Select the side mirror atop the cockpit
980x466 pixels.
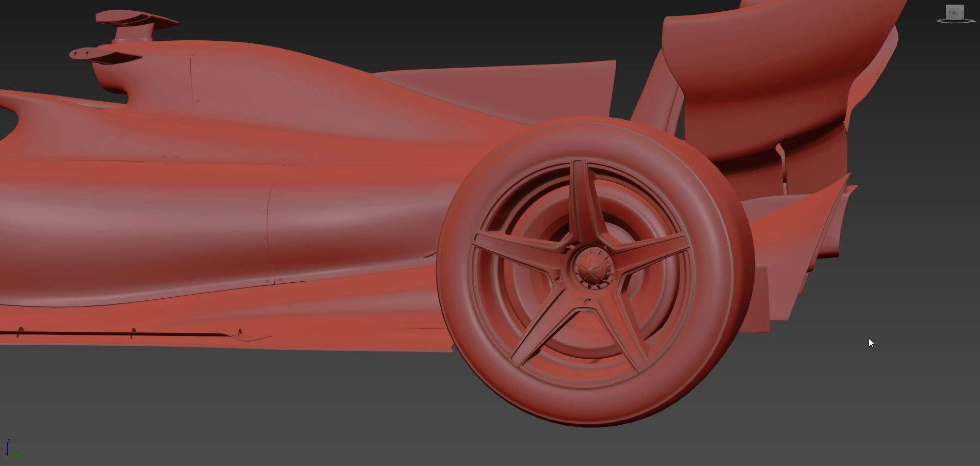pos(137,21)
